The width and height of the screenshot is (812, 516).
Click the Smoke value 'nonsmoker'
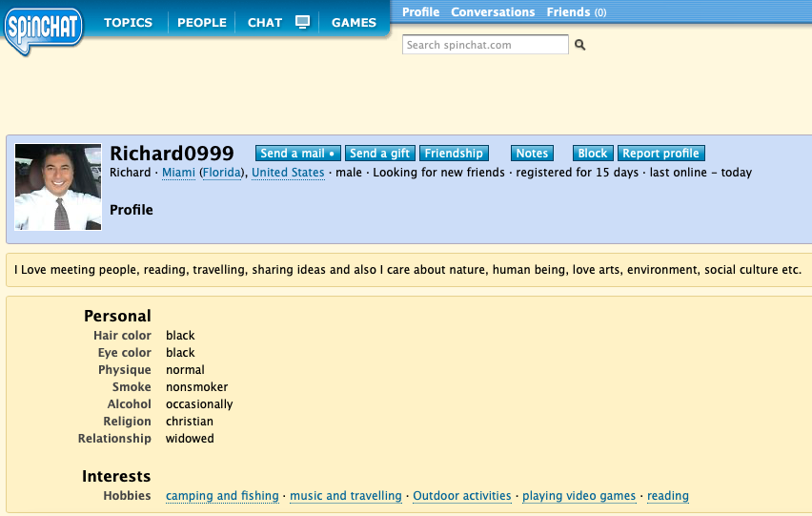click(196, 387)
